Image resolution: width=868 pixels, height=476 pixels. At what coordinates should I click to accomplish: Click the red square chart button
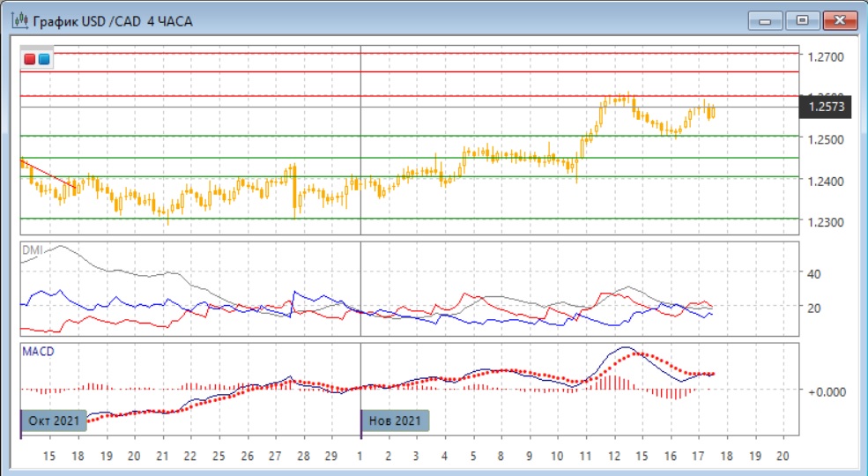(x=30, y=59)
